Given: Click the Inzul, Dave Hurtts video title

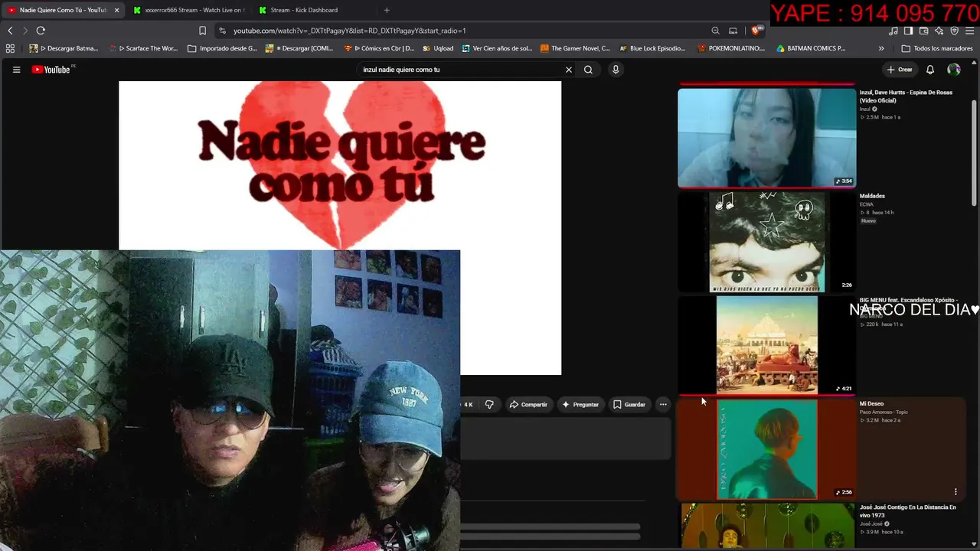Looking at the screenshot, I should [x=906, y=96].
